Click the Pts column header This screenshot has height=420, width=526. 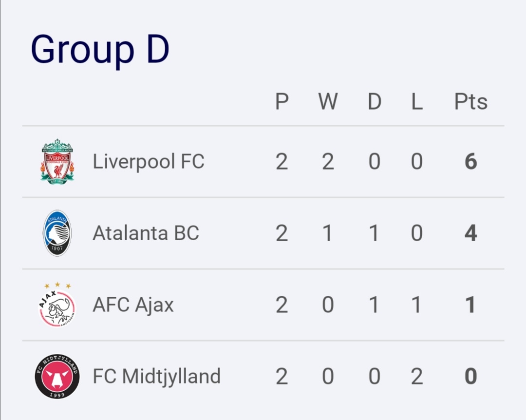tap(470, 102)
